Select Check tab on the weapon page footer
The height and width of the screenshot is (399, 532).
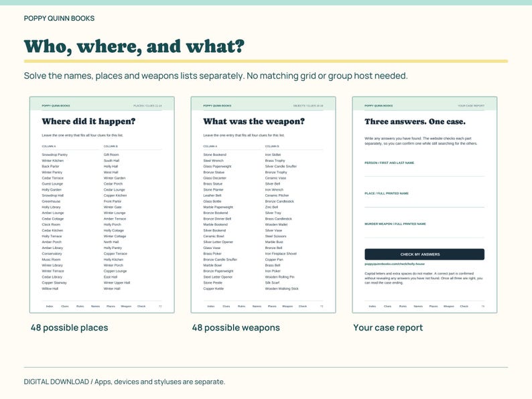pos(303,306)
